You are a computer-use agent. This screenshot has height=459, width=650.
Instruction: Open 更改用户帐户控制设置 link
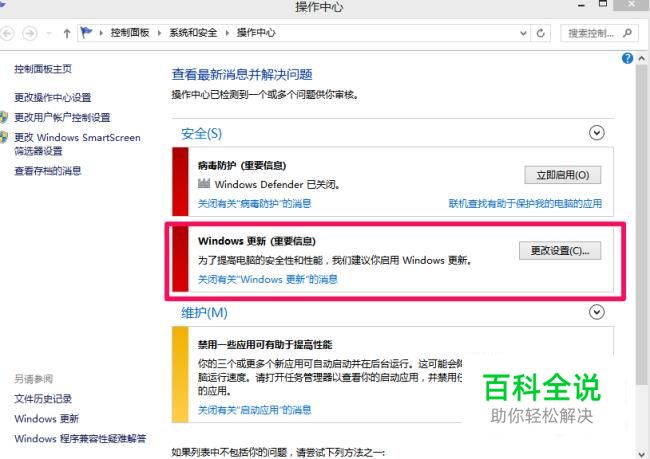click(62, 117)
